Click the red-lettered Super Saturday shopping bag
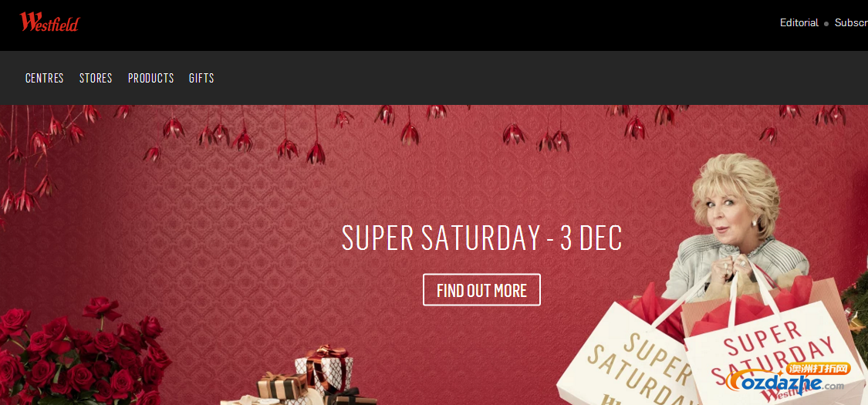The image size is (868, 405). tap(775, 349)
